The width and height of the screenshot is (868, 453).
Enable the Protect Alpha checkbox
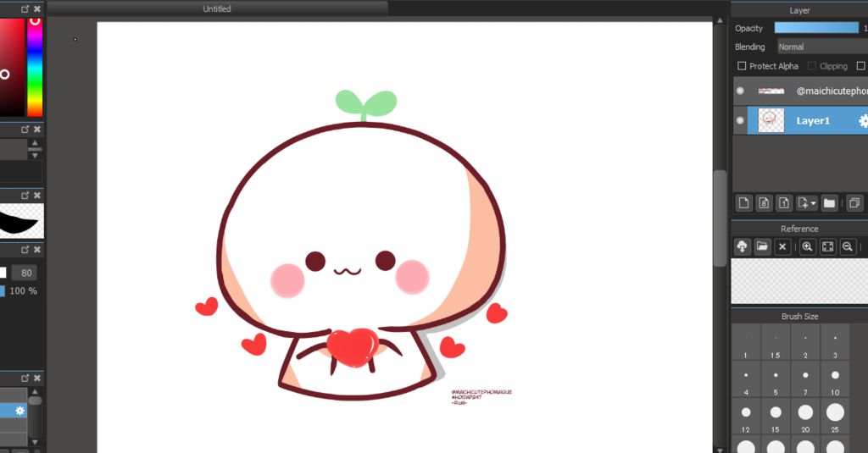point(742,66)
